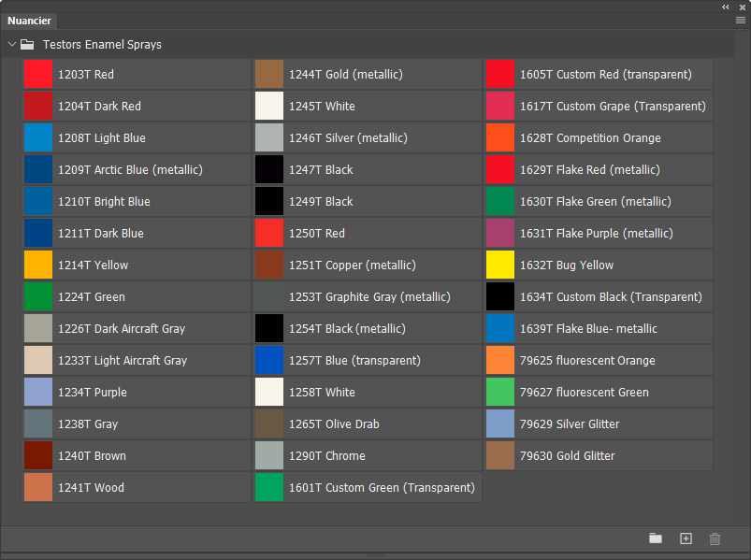
Task: Select the Testors Enamel Sprays folder icon
Action: [x=28, y=44]
